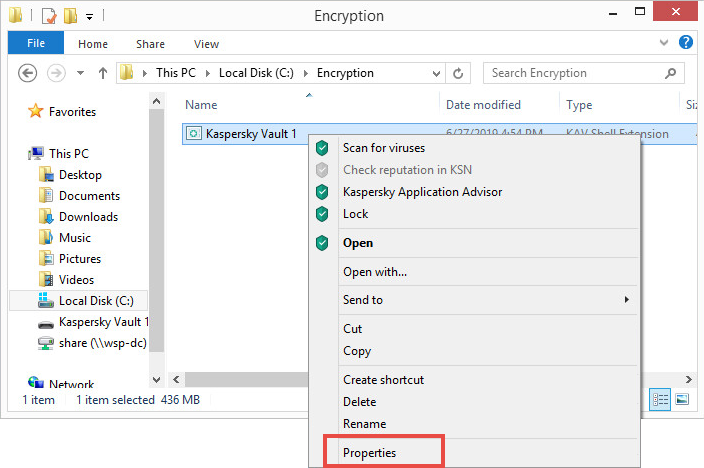Go back with the Back arrow
This screenshot has height=468, width=704.
coord(27,73)
